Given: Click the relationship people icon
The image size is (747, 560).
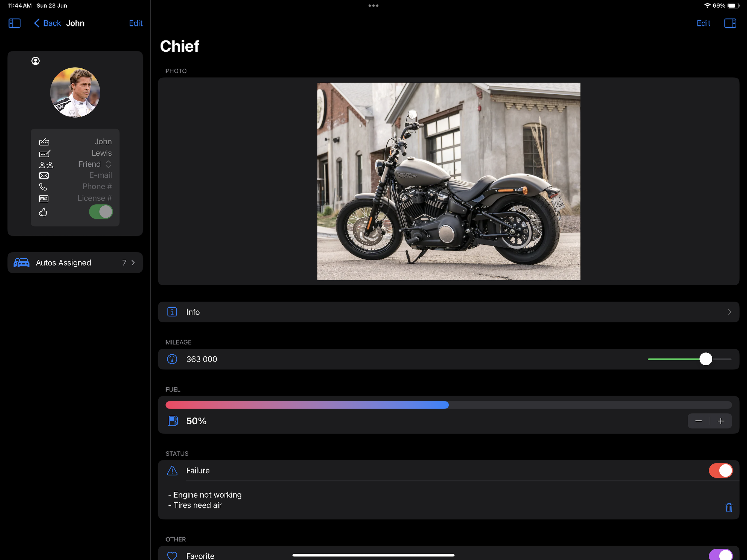Looking at the screenshot, I should (x=46, y=165).
